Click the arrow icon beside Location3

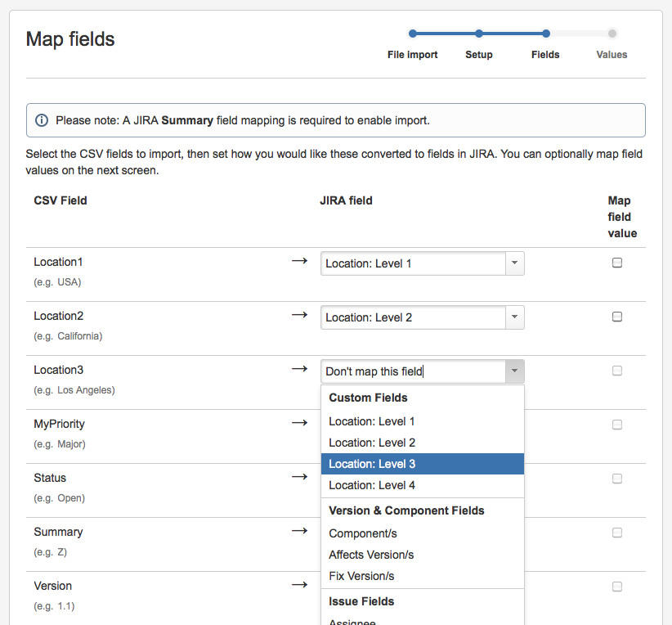[x=299, y=369]
